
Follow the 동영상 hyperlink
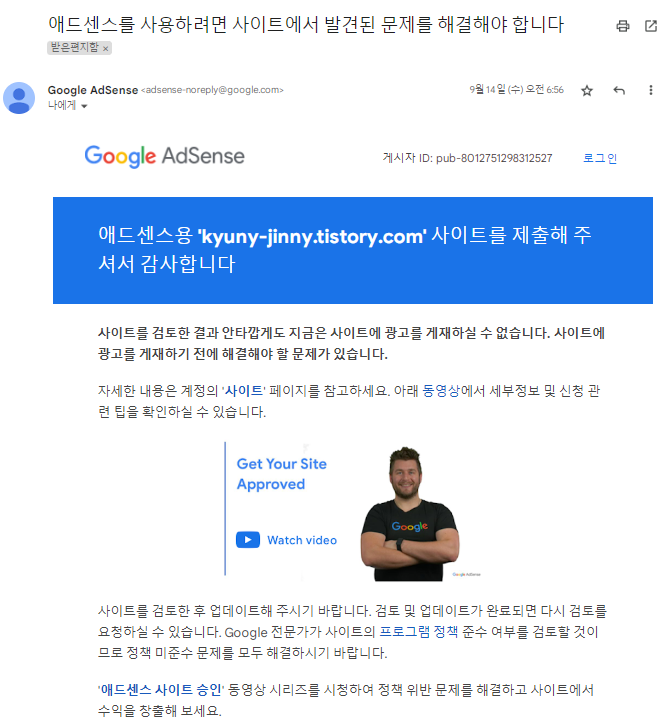click(x=441, y=391)
